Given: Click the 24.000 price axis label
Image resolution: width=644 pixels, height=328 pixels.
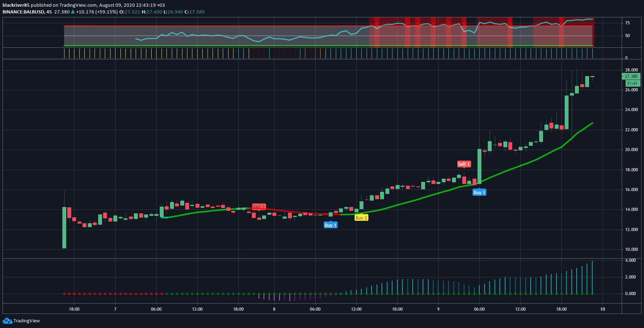Looking at the screenshot, I should click(x=631, y=110).
